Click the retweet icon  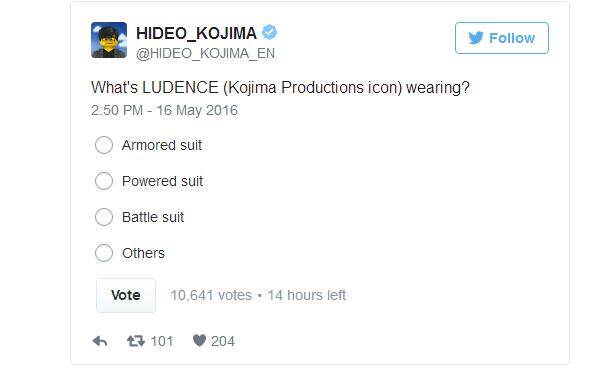point(136,341)
